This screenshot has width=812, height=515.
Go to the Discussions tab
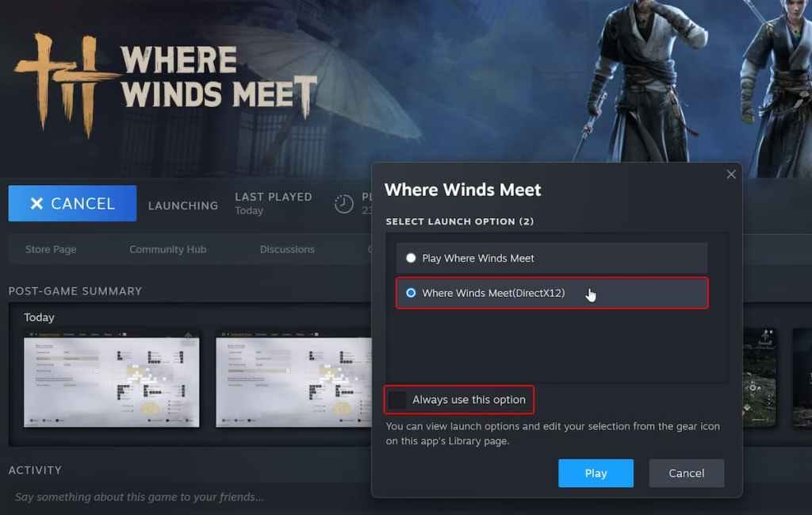click(287, 249)
